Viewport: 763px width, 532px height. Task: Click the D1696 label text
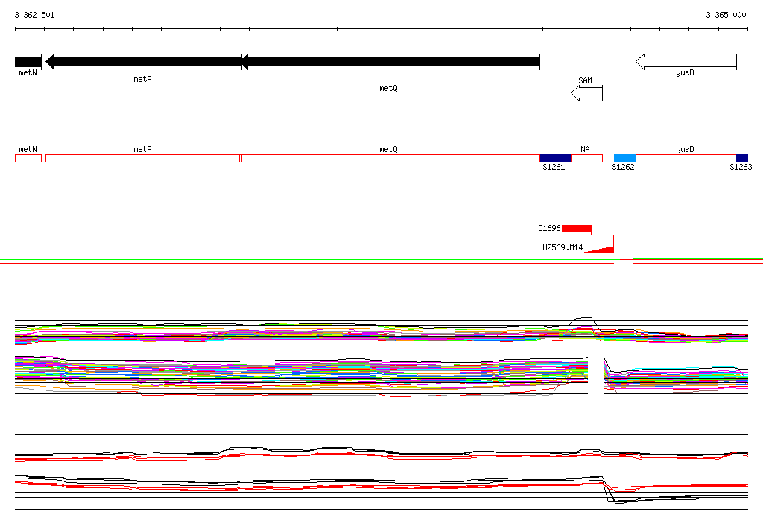(549, 228)
